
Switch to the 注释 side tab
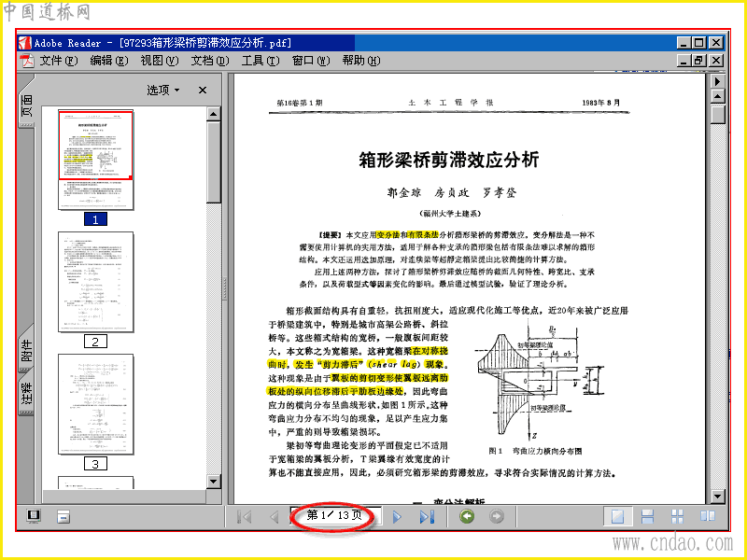coord(27,392)
